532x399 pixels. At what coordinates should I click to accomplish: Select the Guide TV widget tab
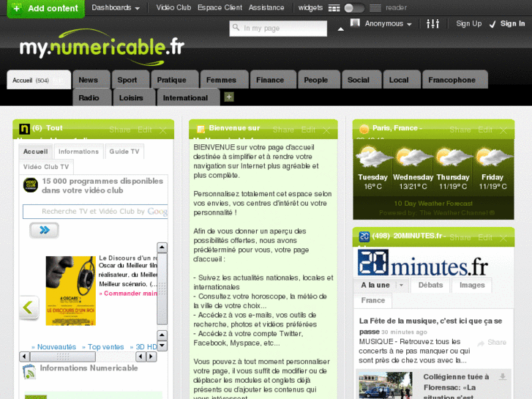coord(124,152)
